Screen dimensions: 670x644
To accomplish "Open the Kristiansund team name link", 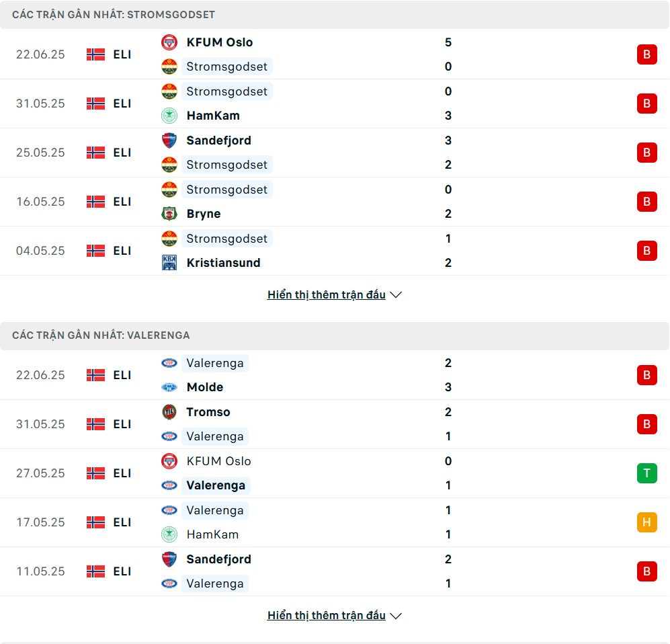I will pos(224,262).
